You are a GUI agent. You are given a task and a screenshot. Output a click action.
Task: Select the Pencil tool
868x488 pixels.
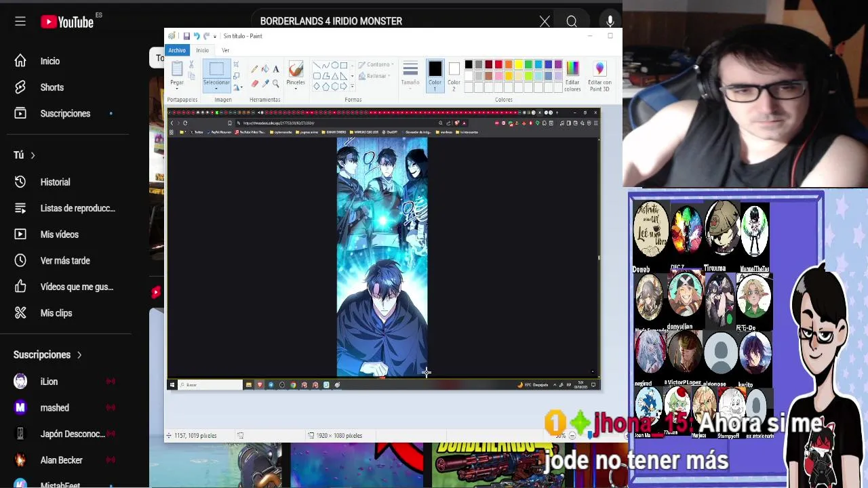tap(254, 69)
